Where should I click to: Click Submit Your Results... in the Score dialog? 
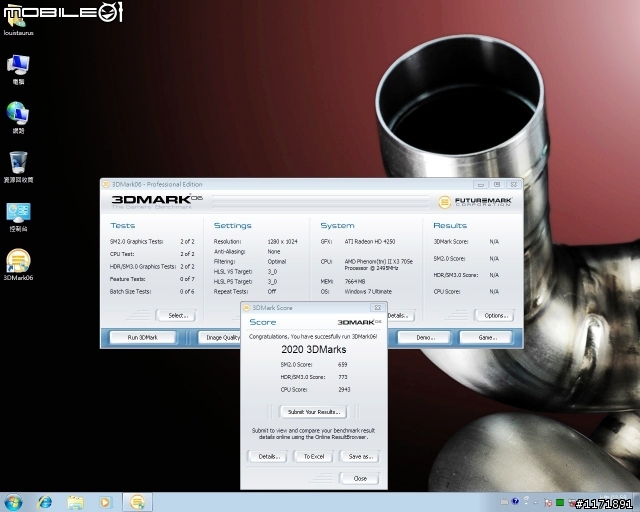(313, 412)
